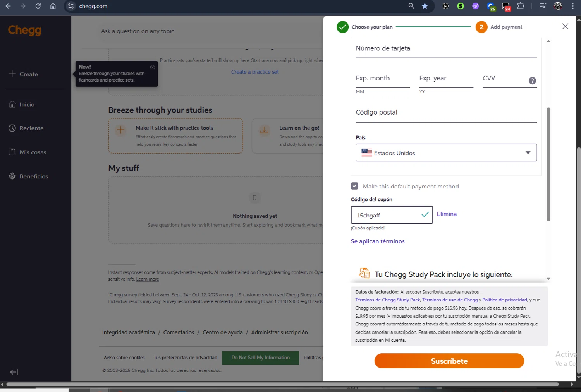Open site information icon beside chegg.com
The width and height of the screenshot is (581, 392).
[70, 6]
